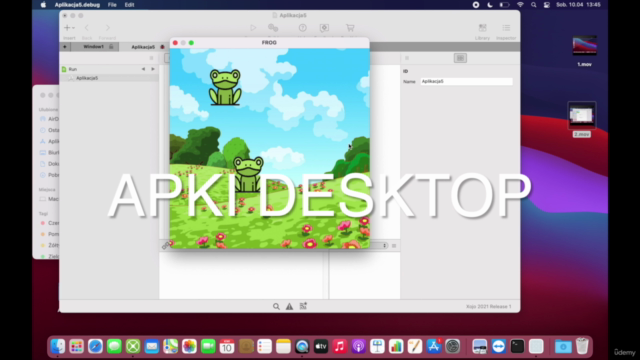Click the frog sitting on the meadow
Screen dimensions: 640x360
[248, 175]
